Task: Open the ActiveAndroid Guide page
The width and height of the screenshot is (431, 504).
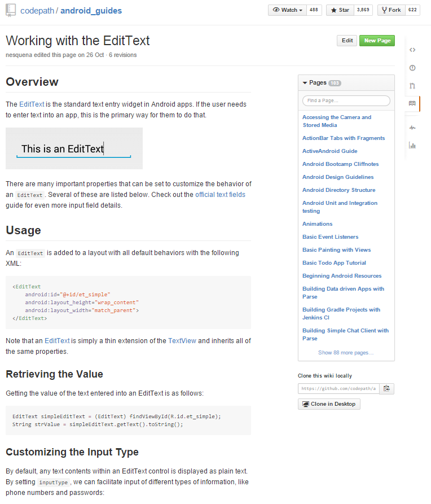Action: click(x=329, y=151)
